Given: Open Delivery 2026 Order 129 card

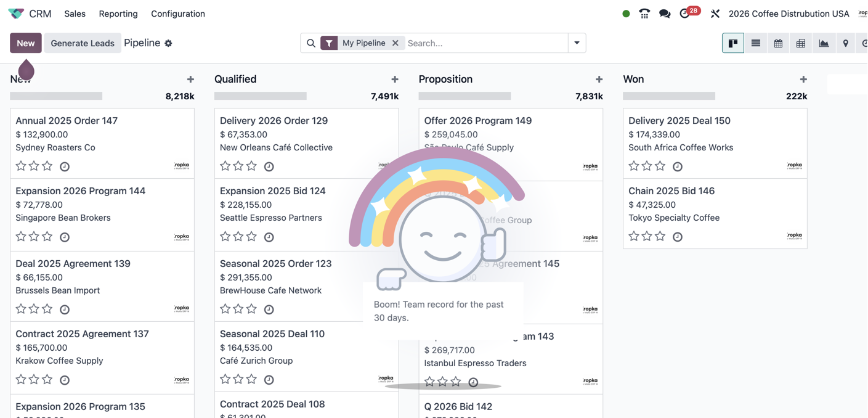Looking at the screenshot, I should (306, 144).
